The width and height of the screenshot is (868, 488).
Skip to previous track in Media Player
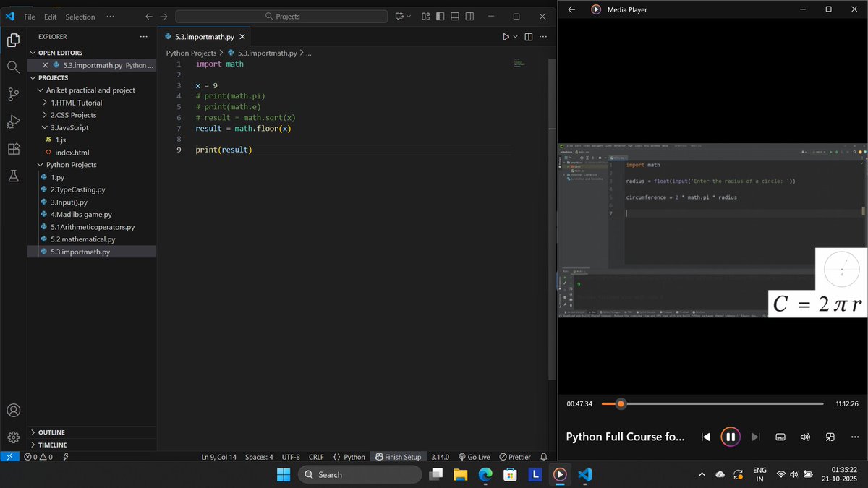(x=706, y=437)
